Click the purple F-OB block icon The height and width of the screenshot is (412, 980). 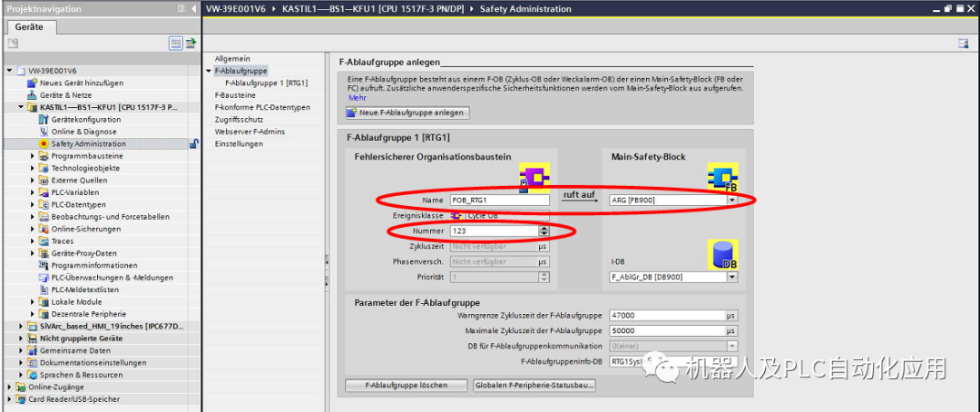pyautogui.click(x=534, y=178)
